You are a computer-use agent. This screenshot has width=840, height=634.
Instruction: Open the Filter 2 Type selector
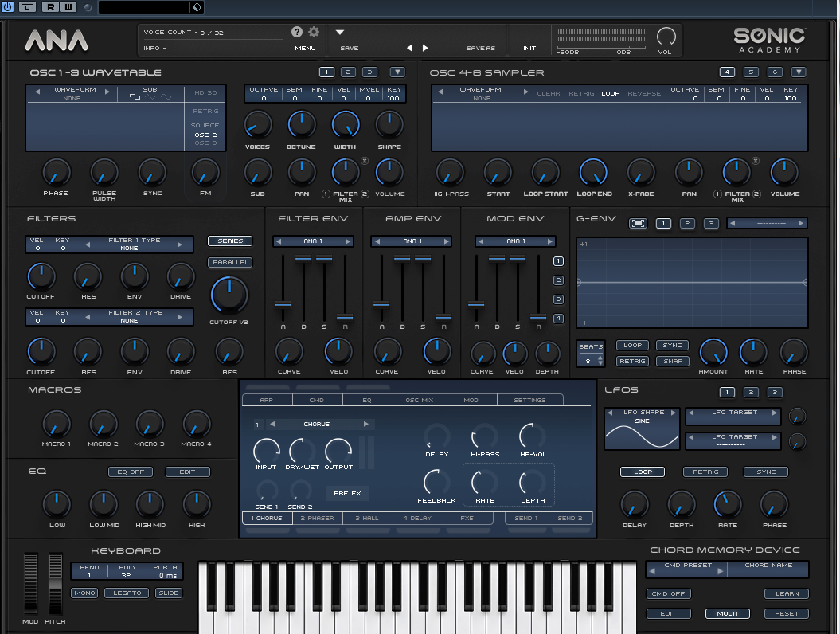click(x=134, y=317)
